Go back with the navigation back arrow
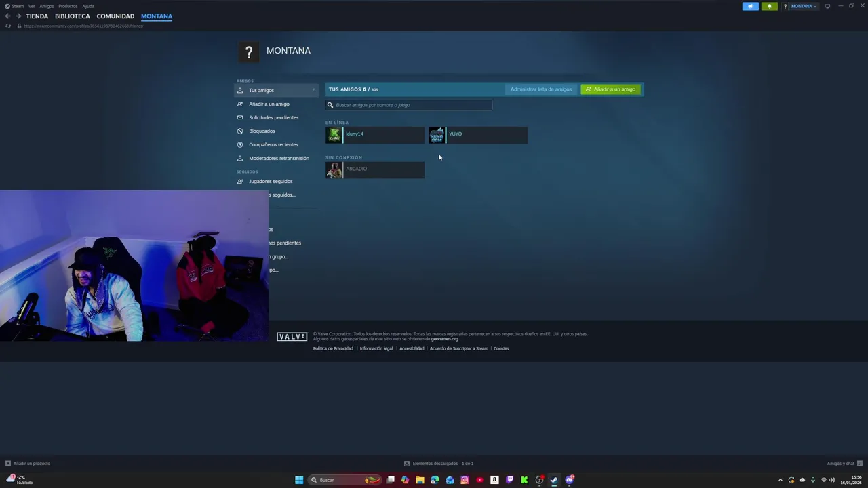 pyautogui.click(x=7, y=16)
